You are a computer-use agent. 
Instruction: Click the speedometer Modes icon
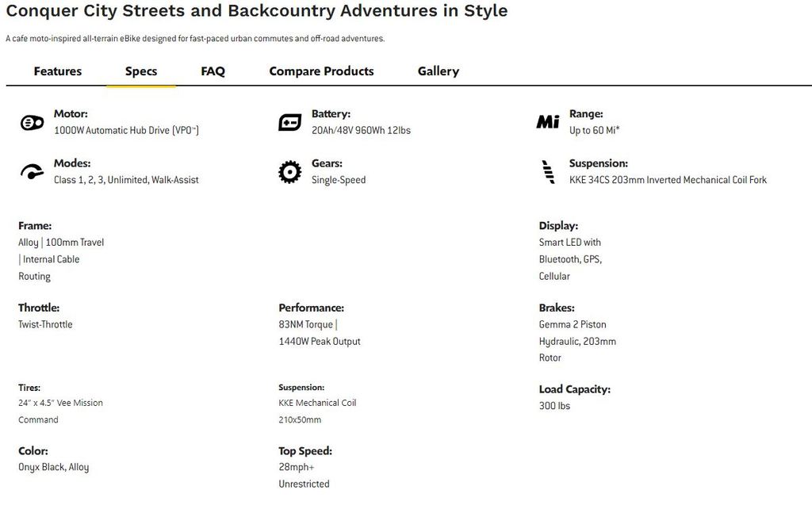coord(32,172)
